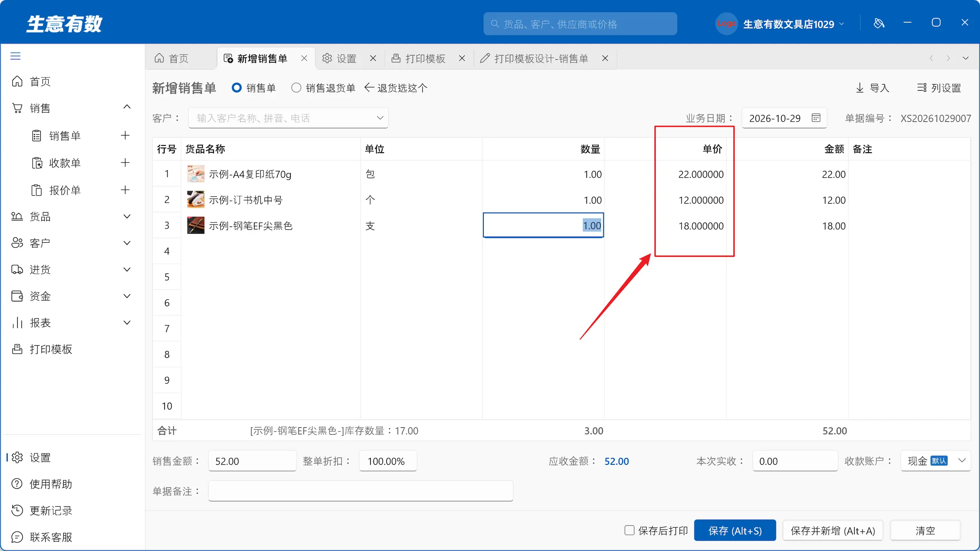
Task: Expand the 货品 sidebar group
Action: [127, 216]
